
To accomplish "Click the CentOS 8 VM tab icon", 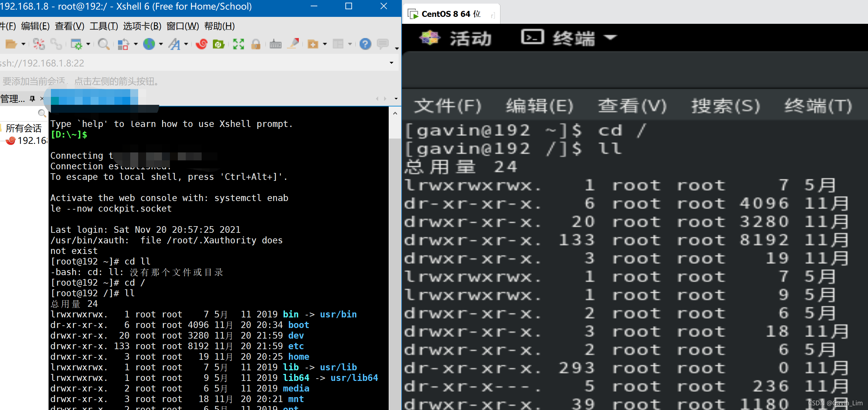I will [x=413, y=14].
